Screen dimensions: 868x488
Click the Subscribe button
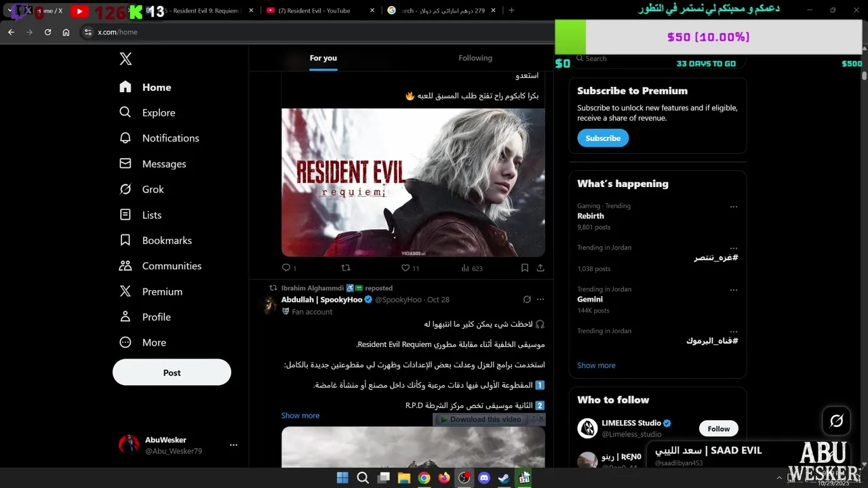[603, 138]
